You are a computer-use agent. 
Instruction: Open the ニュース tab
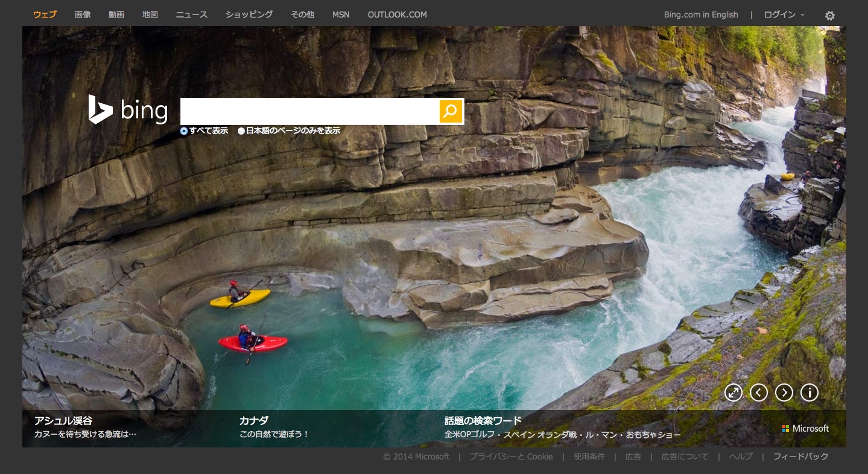coord(191,14)
